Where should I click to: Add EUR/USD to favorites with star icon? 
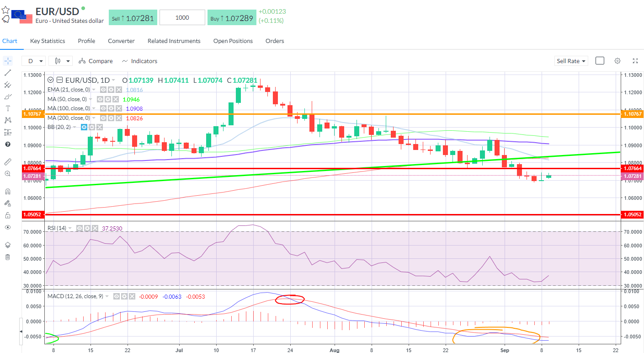(x=5, y=10)
